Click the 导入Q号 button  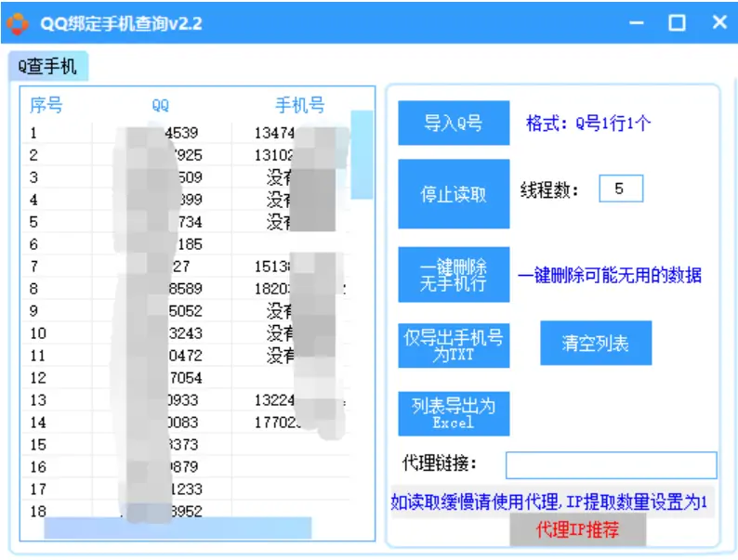[x=454, y=123]
